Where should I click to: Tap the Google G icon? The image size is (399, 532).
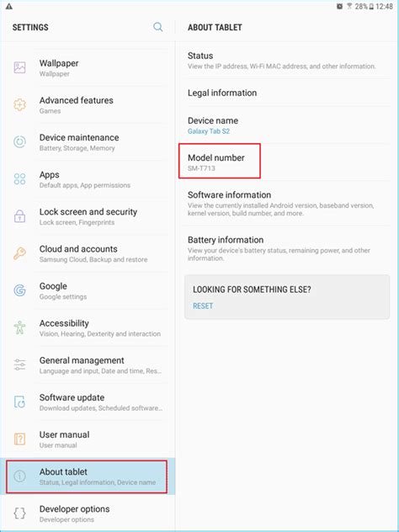pos(19,290)
